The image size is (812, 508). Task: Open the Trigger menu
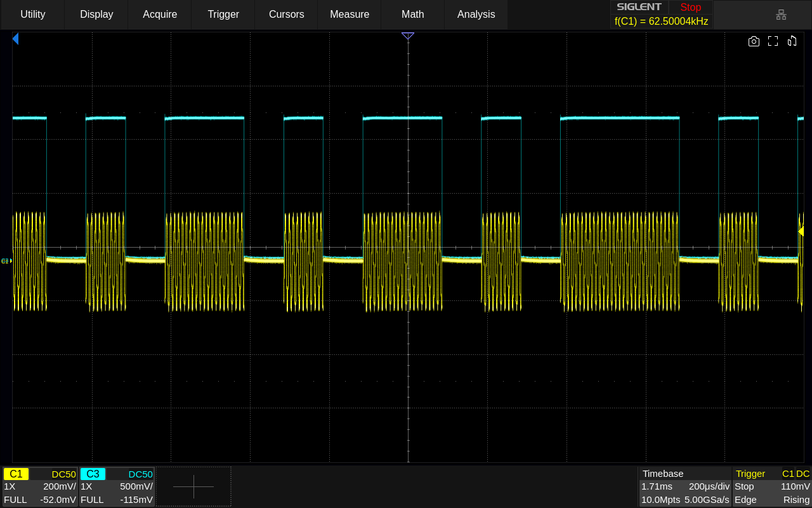click(x=223, y=14)
